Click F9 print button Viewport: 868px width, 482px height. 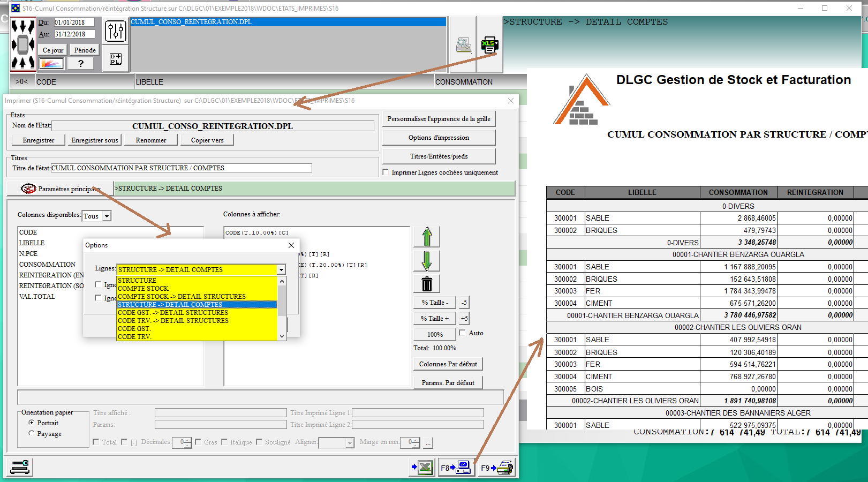(497, 468)
